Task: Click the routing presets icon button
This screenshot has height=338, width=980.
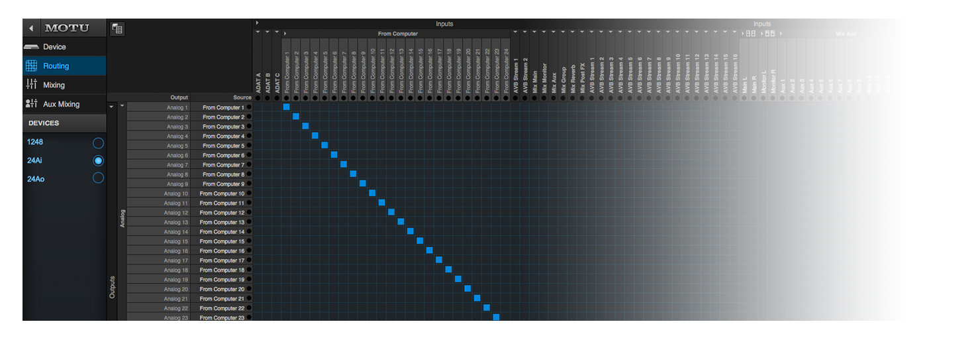Action: (117, 28)
